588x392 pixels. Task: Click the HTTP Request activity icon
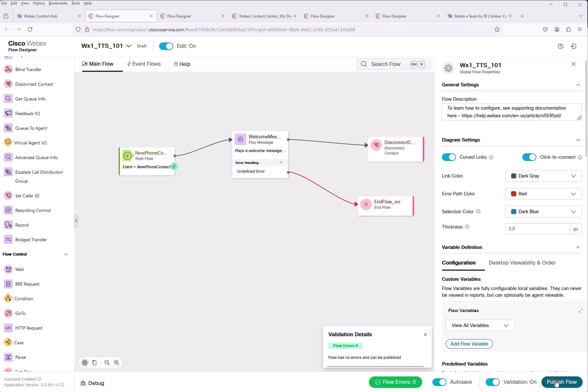[x=8, y=328]
